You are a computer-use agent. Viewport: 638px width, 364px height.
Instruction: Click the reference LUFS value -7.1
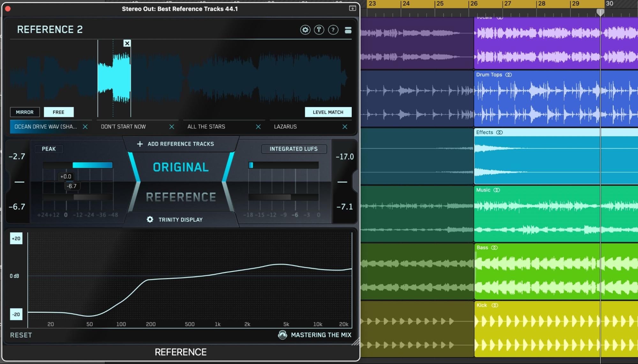pyautogui.click(x=345, y=207)
